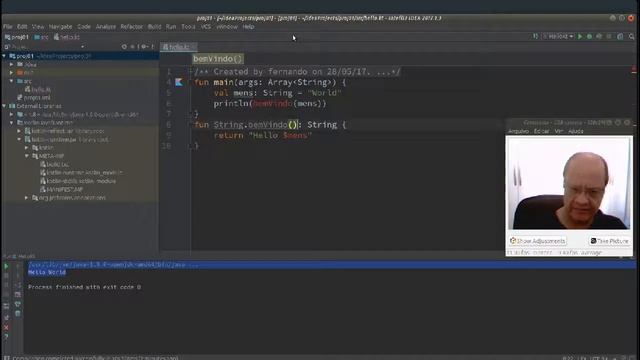The height and width of the screenshot is (360, 640).
Task: Expand the kotlin-reflect.jar library node
Action: coord(19,131)
